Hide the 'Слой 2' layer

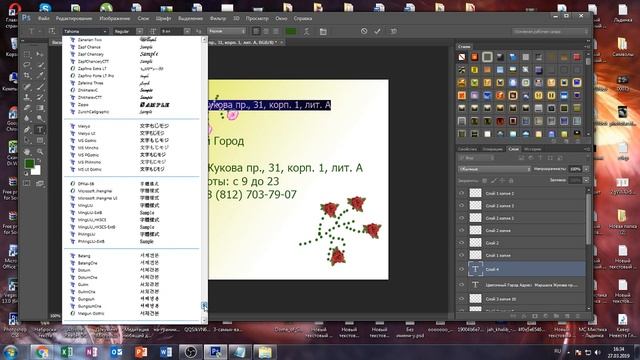462,243
